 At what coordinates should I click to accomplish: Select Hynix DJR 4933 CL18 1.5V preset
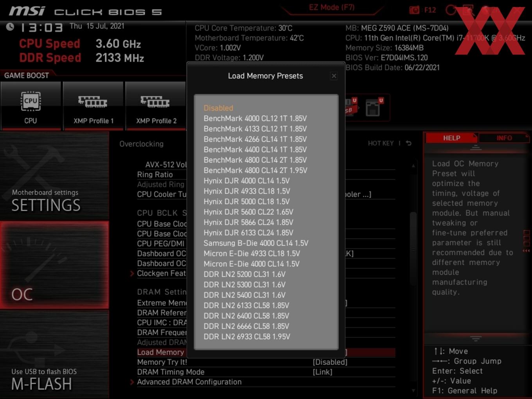coord(247,191)
